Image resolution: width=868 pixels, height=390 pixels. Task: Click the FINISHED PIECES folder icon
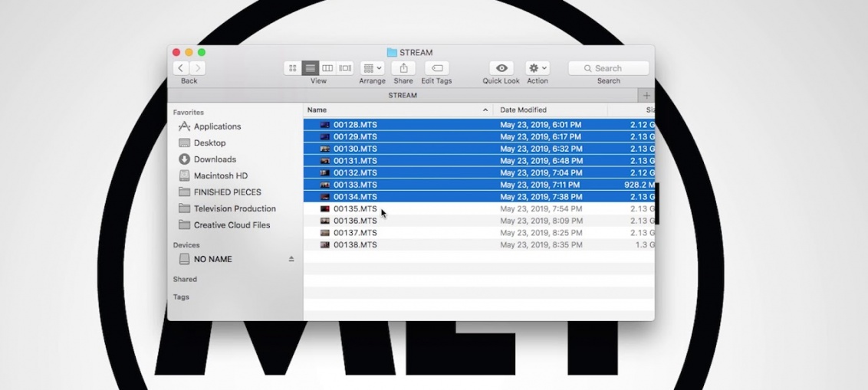(x=184, y=192)
